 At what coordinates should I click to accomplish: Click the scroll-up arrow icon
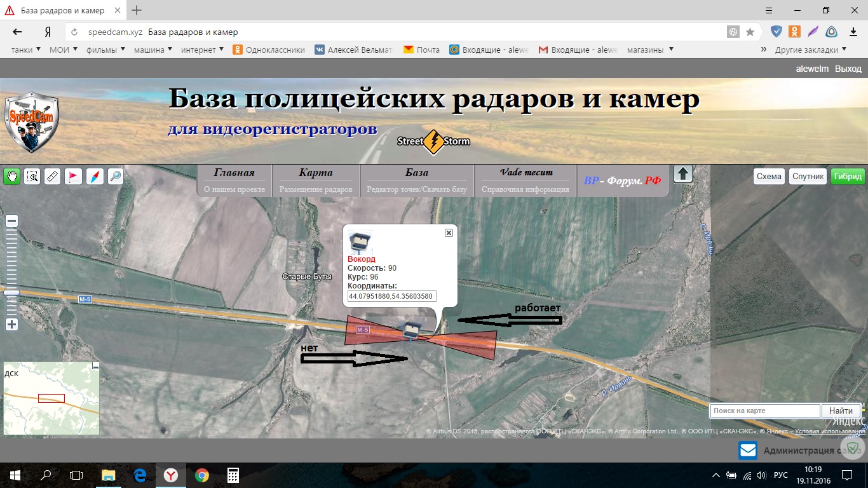[682, 174]
